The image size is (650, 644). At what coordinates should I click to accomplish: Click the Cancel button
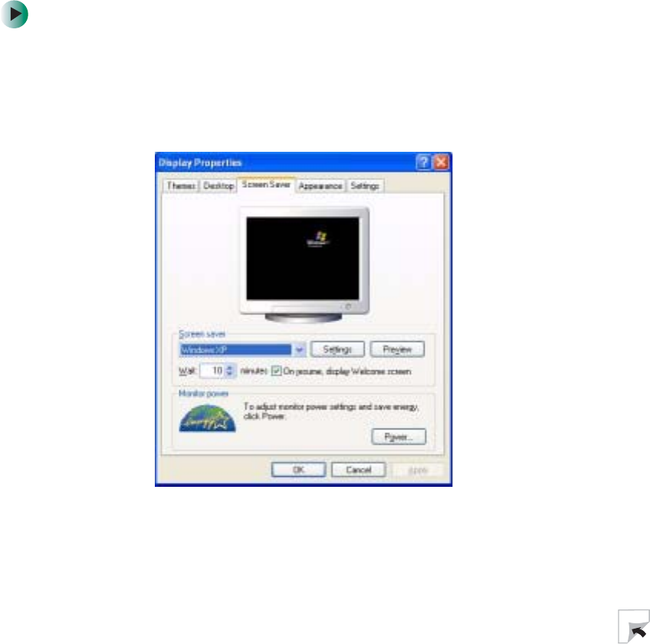tap(359, 470)
